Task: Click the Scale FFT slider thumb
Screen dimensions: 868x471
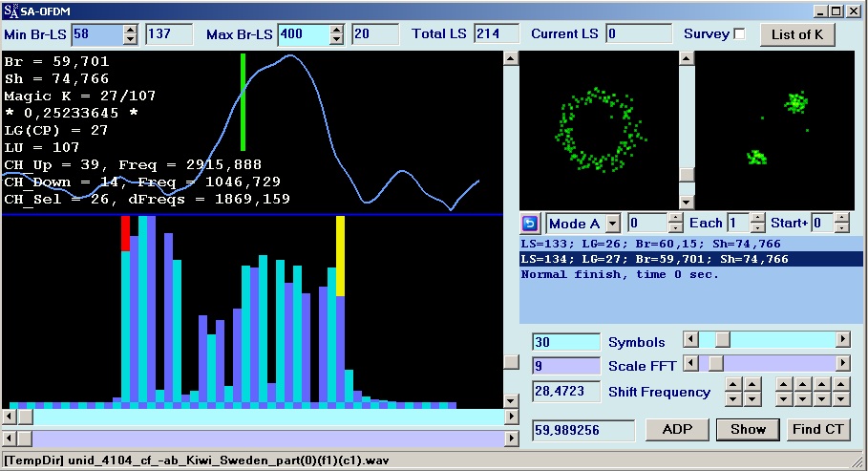Action: (x=716, y=363)
